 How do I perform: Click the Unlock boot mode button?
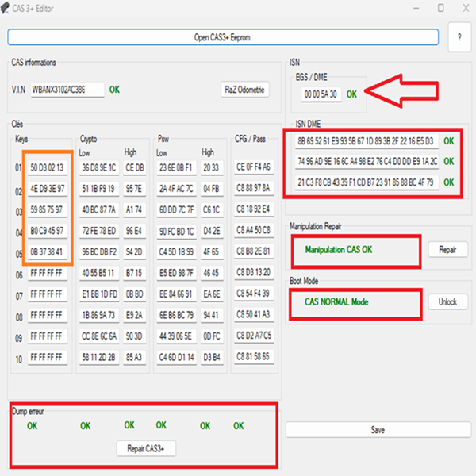click(447, 301)
